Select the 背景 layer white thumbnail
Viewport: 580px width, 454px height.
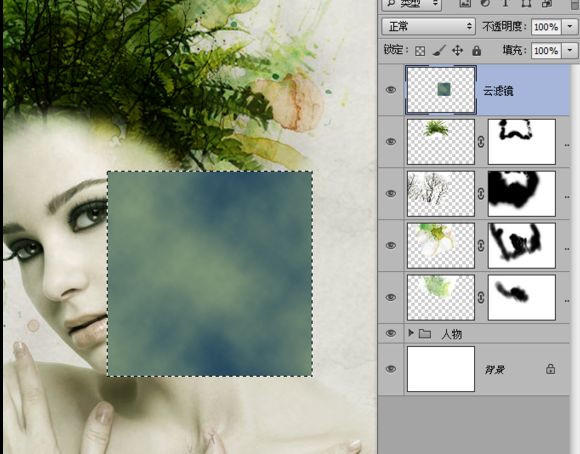[441, 369]
